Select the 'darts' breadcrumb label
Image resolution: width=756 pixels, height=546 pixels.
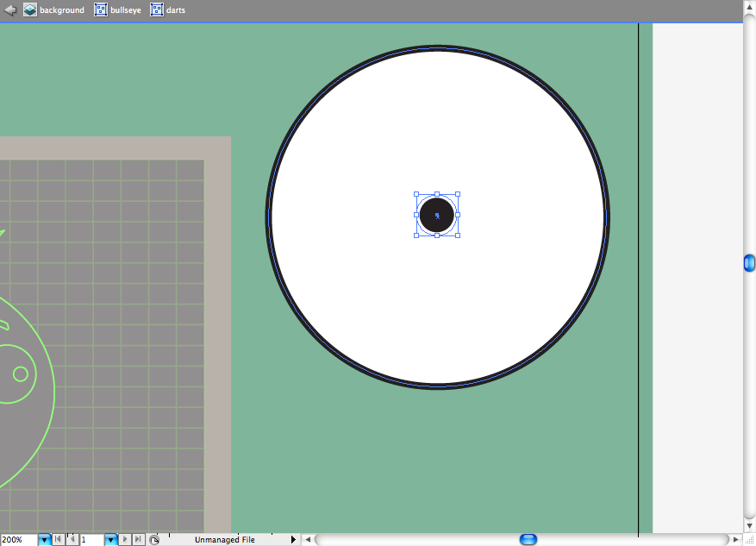176,10
